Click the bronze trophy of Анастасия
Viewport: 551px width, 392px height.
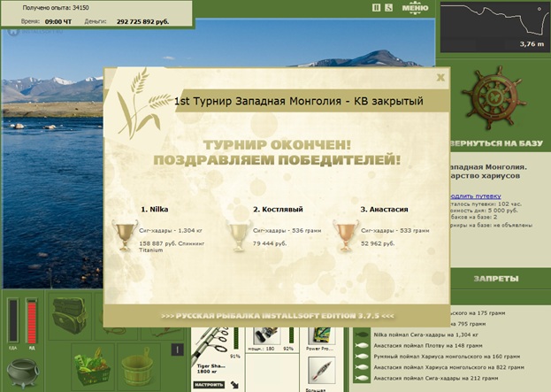click(x=346, y=234)
